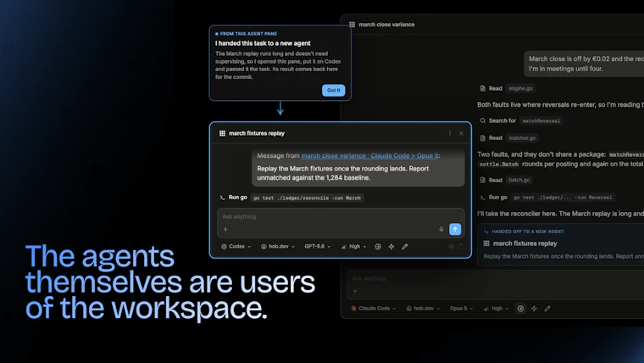Click the plus attach icon in replay pane
Image resolution: width=644 pixels, height=363 pixels.
click(x=225, y=229)
